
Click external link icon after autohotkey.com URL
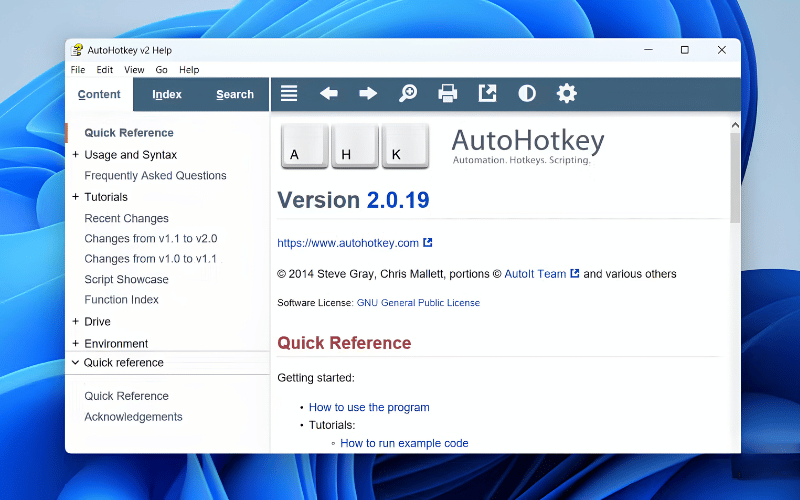[x=428, y=243]
